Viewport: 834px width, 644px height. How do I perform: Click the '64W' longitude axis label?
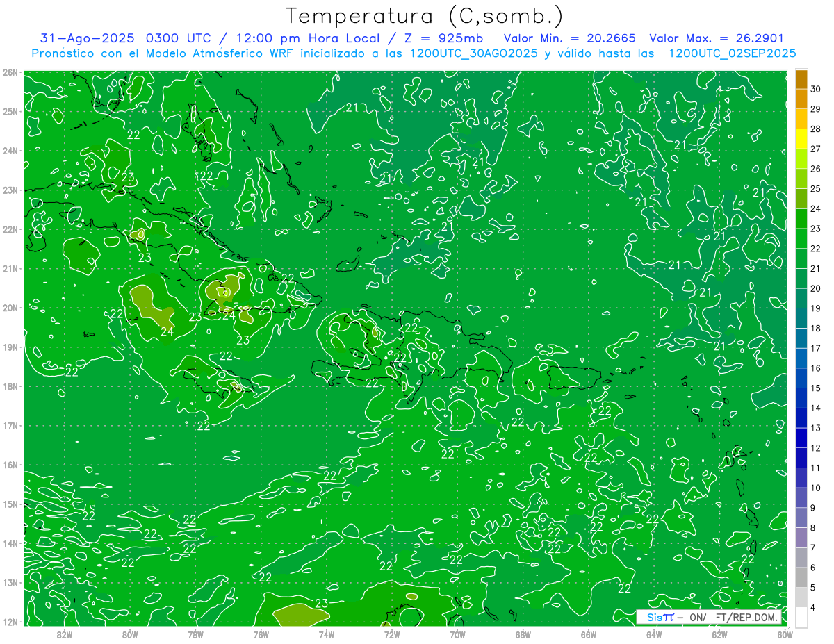tap(654, 634)
